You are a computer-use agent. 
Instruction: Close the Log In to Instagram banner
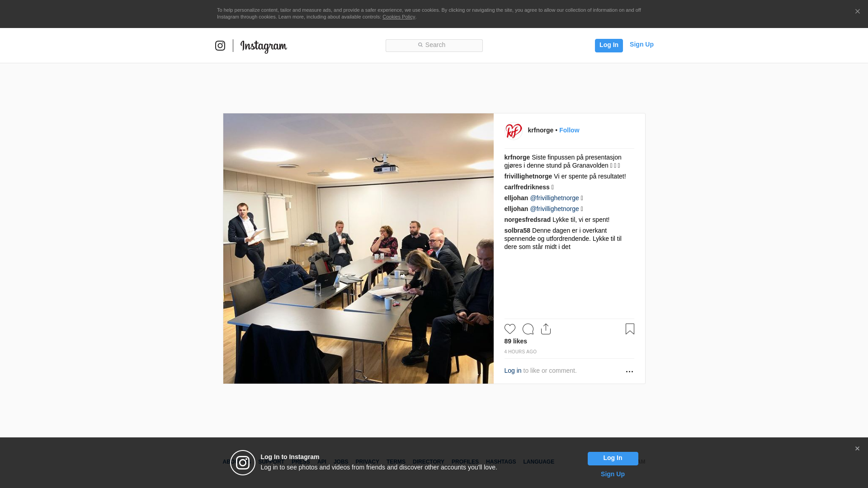(x=857, y=449)
